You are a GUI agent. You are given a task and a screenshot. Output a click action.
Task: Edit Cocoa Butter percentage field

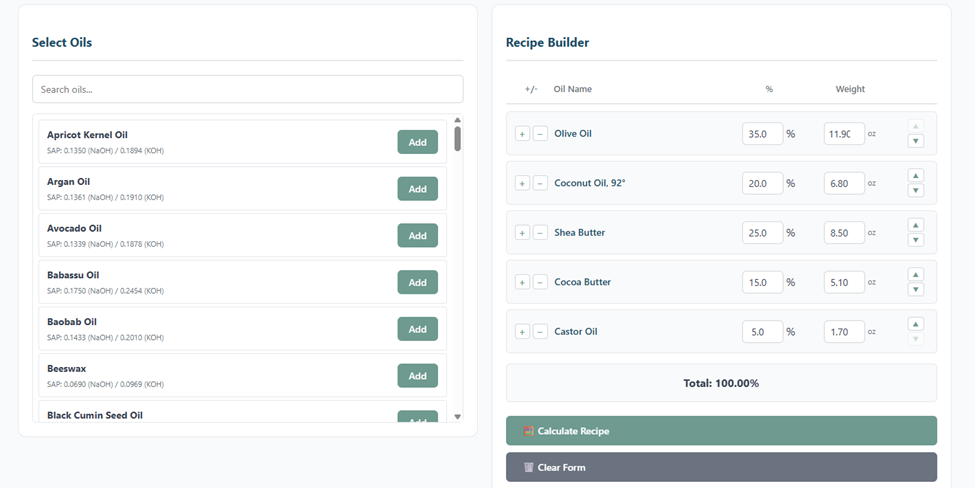point(762,282)
